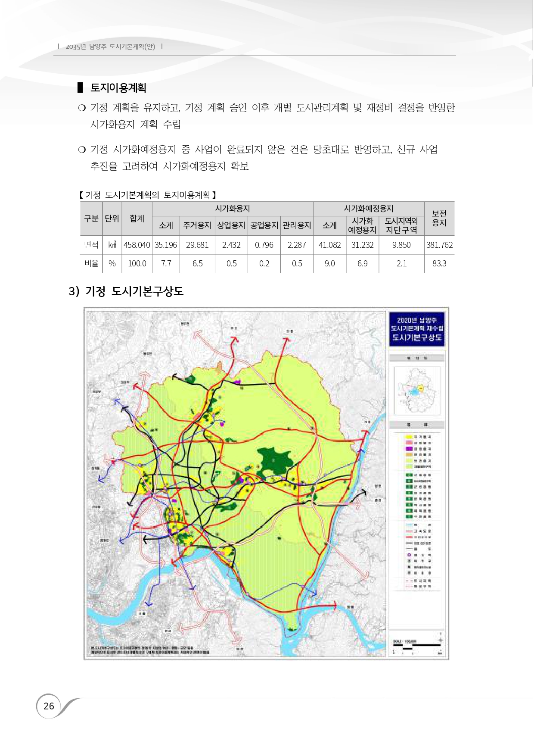
Task: Click the ratio value 6.9
Action: point(362,263)
